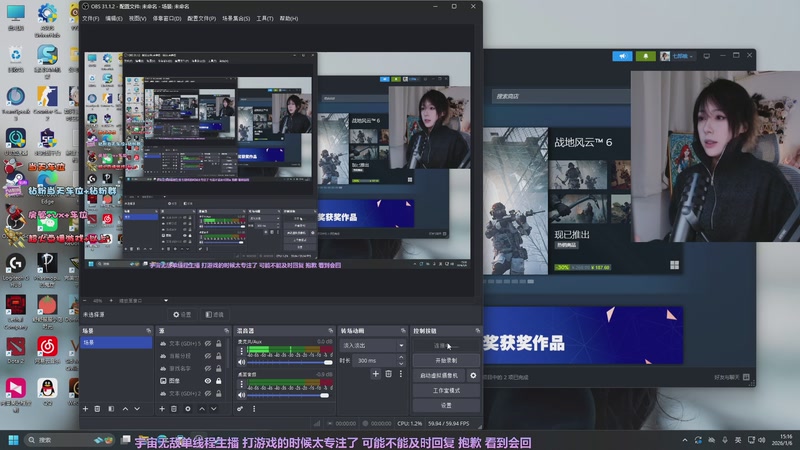The width and height of the screenshot is (800, 450).
Task: Toggle visibility of 文本 (GDI+) 5 source
Action: point(208,343)
